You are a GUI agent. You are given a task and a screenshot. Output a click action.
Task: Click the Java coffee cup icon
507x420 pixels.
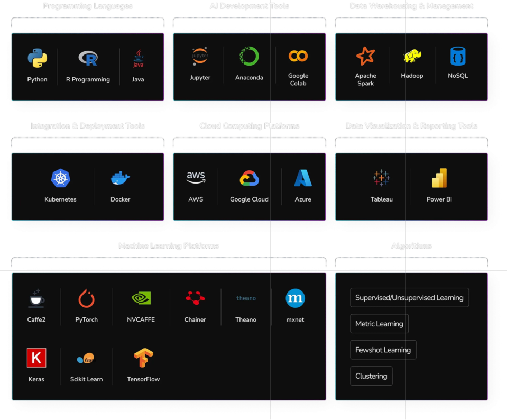138,58
